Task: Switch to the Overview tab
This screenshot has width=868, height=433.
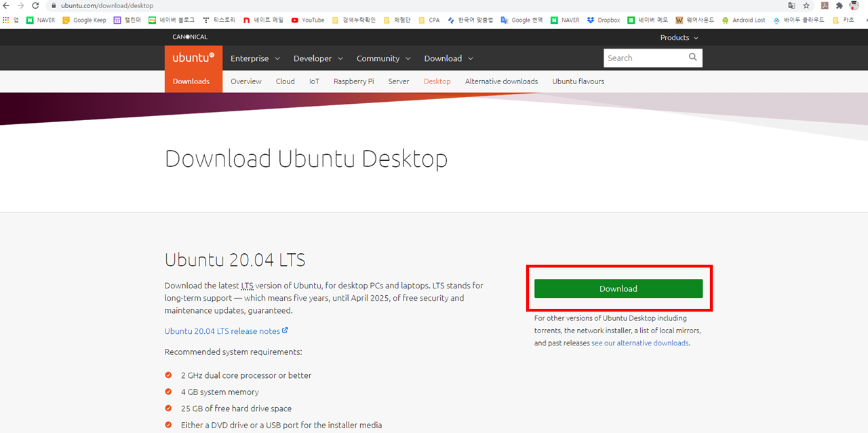Action: pos(246,81)
